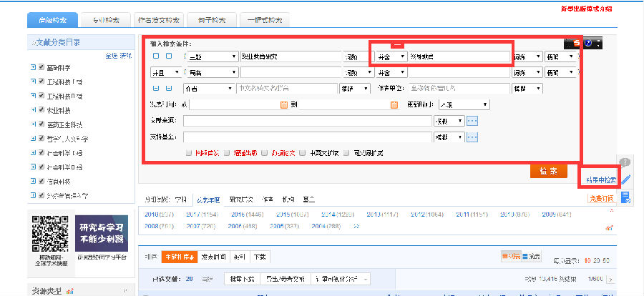
Task: Click the 导出/参考文献 button
Action: [x=285, y=279]
